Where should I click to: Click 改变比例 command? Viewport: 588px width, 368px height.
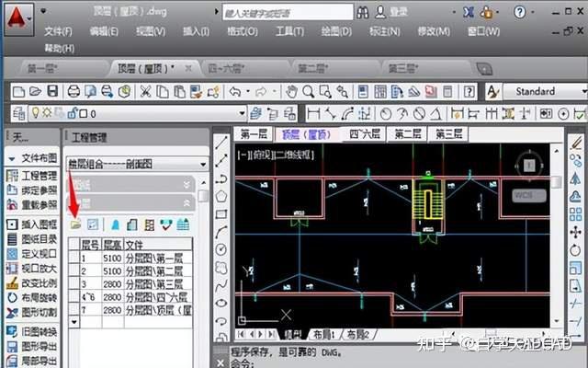[39, 282]
